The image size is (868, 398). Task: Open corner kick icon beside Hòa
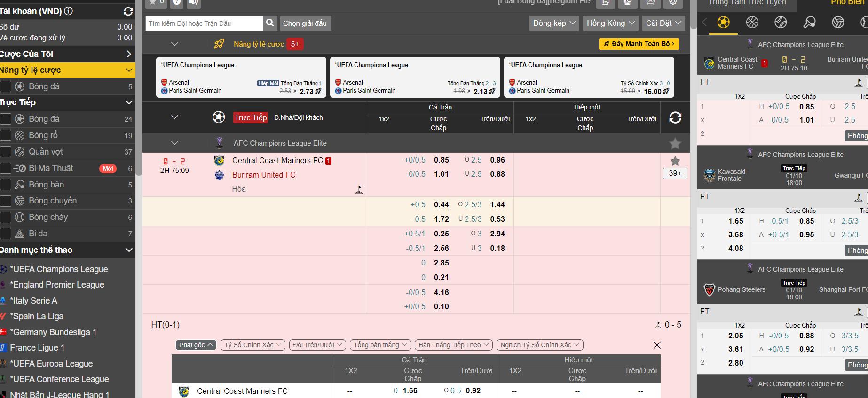pyautogui.click(x=359, y=190)
